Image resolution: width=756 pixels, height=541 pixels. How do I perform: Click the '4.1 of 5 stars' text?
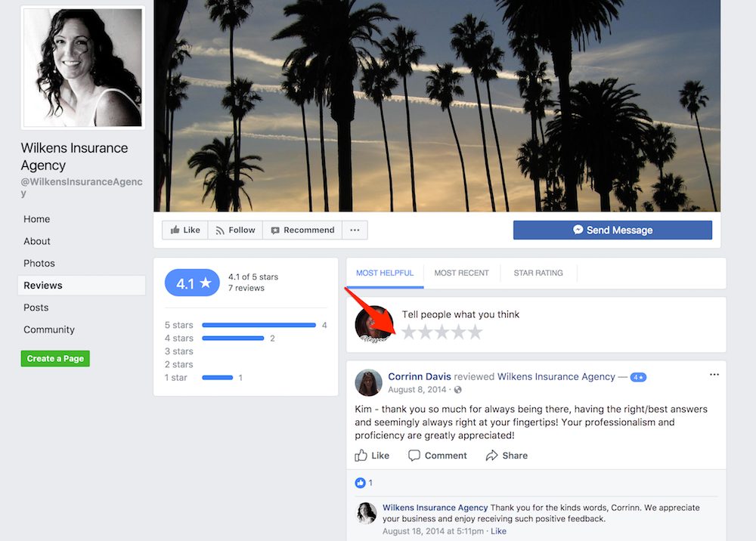tap(253, 277)
